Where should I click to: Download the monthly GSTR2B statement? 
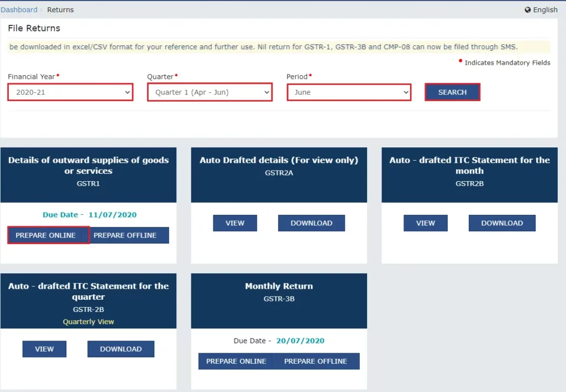502,223
